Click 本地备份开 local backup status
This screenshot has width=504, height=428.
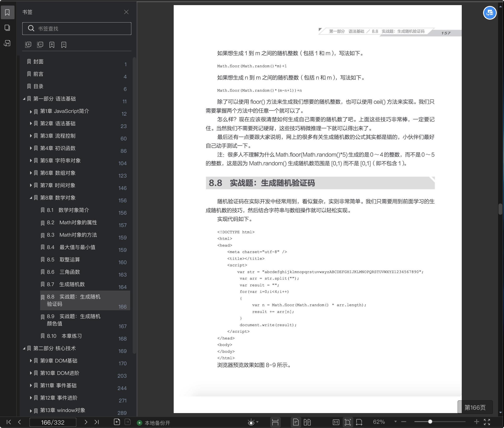(x=154, y=423)
